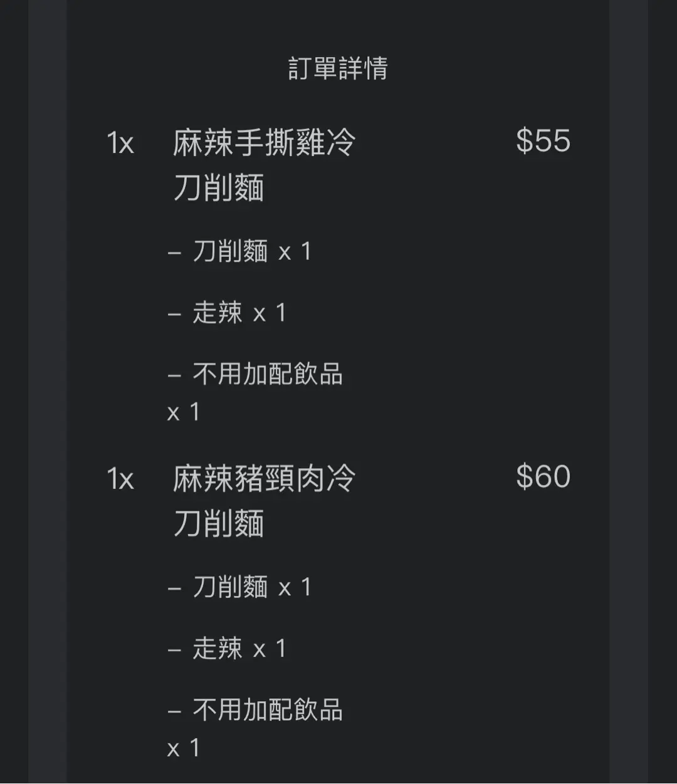Click 刀削麵 second line of the first item title

(219, 188)
